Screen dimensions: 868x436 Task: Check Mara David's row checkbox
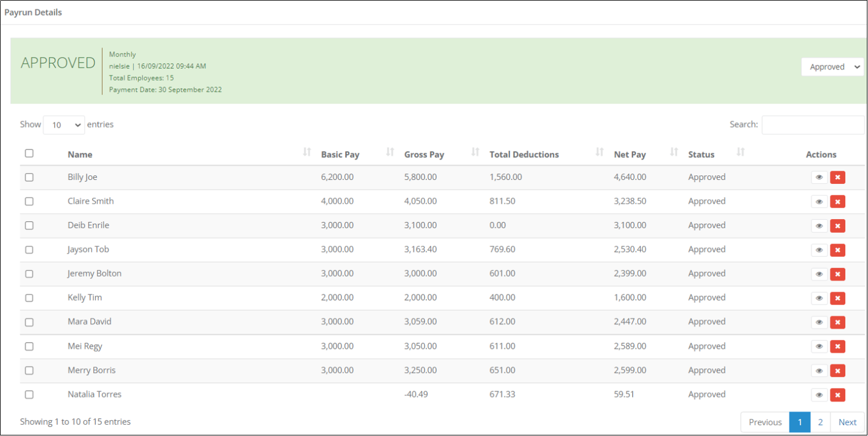point(29,322)
